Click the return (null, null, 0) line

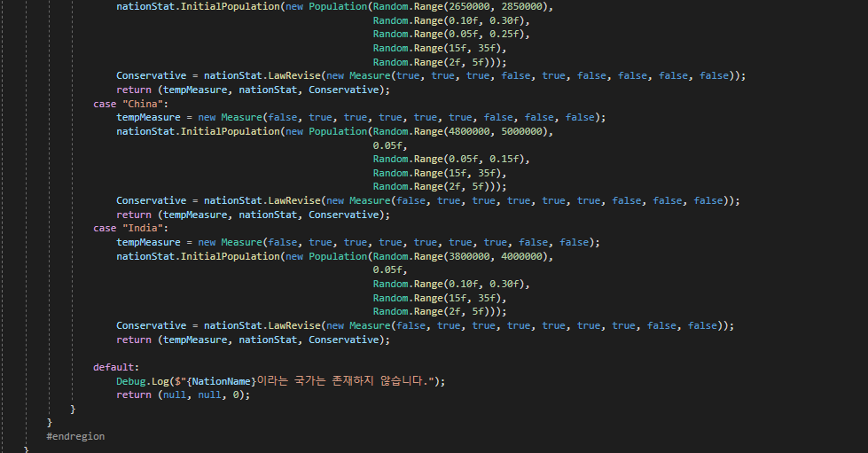184,394
